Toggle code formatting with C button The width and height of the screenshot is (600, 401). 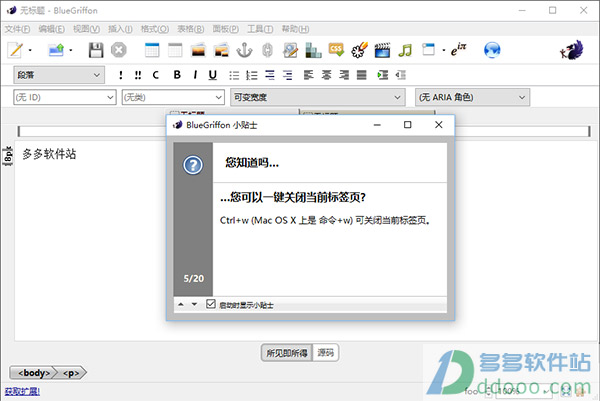click(155, 75)
